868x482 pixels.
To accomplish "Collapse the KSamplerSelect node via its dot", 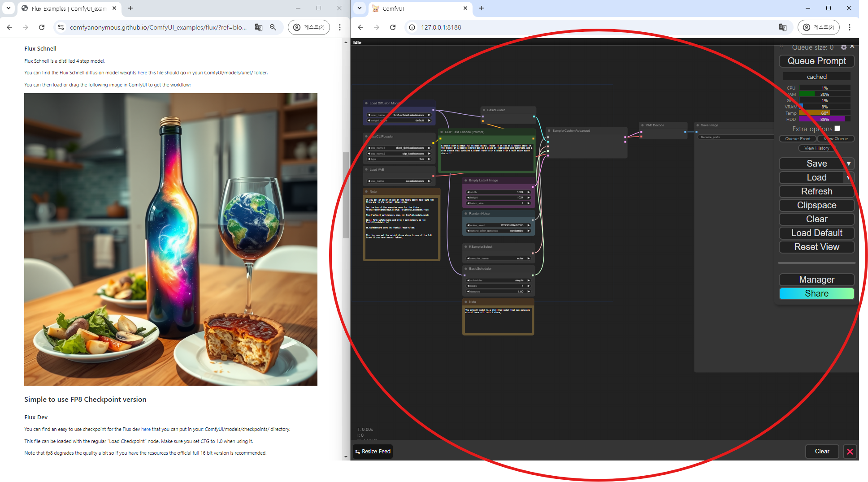I will (466, 247).
